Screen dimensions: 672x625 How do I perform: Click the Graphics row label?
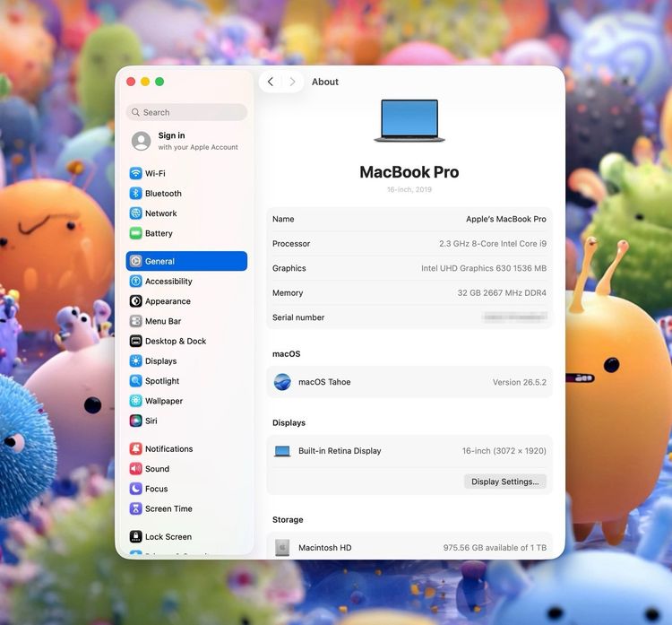(x=289, y=268)
